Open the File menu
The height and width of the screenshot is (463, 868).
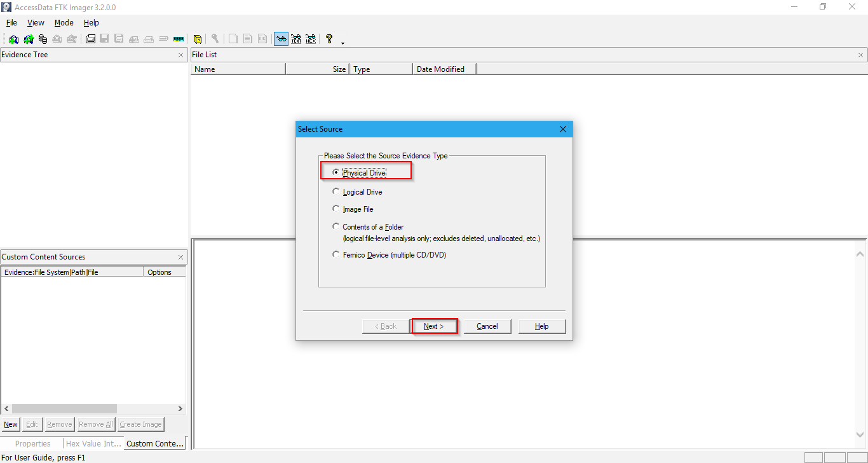pyautogui.click(x=11, y=22)
